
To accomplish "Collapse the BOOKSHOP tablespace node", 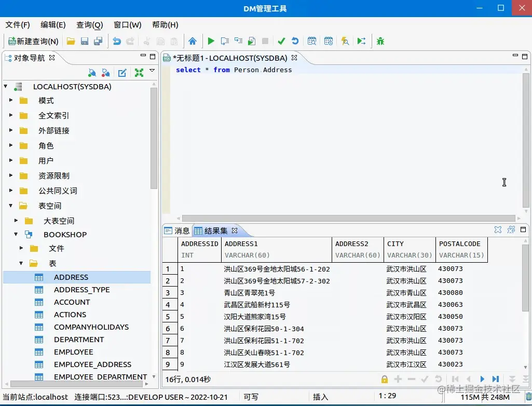I will 16,234.
